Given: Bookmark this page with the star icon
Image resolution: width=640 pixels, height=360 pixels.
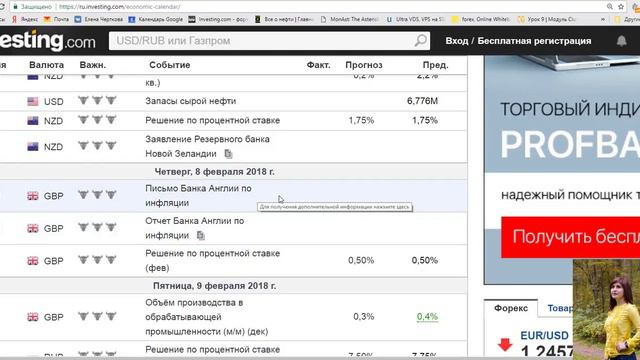Looking at the screenshot, I should [x=621, y=7].
